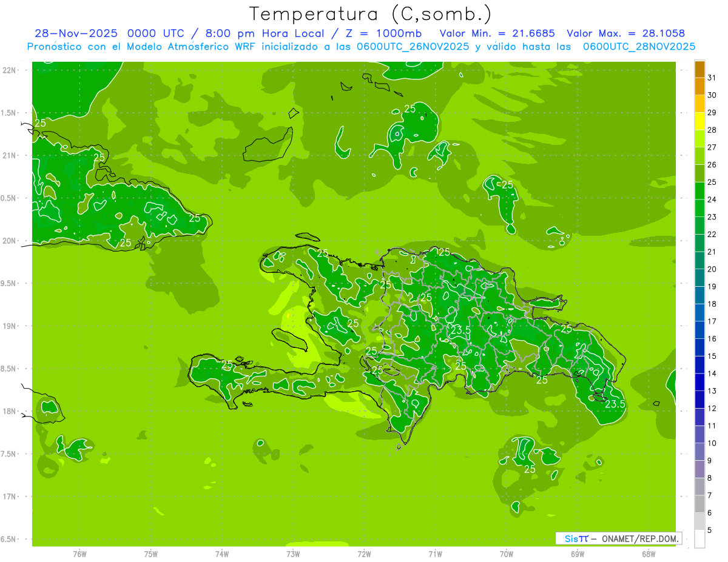The height and width of the screenshot is (562, 728).
Task: Pick the green swatch between 24 and 25
Action: tap(699, 191)
